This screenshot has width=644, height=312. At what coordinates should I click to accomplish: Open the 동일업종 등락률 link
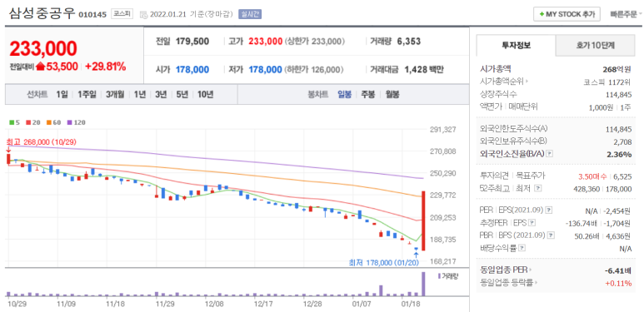coord(509,283)
